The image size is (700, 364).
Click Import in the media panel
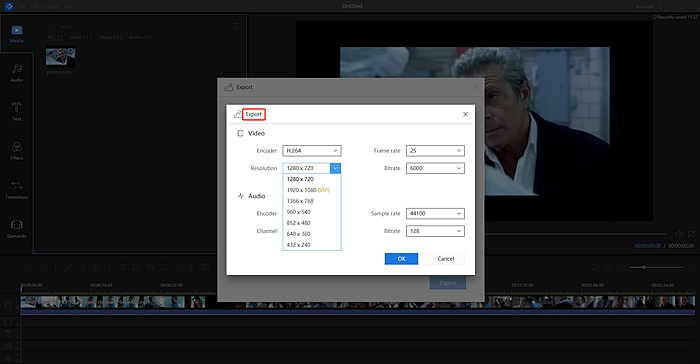(x=62, y=27)
